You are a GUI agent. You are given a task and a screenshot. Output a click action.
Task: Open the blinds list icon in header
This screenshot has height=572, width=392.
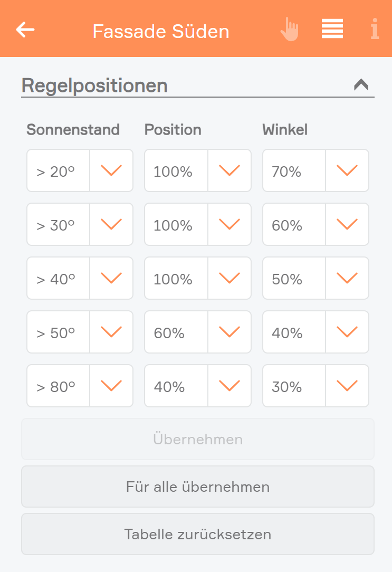click(x=332, y=28)
